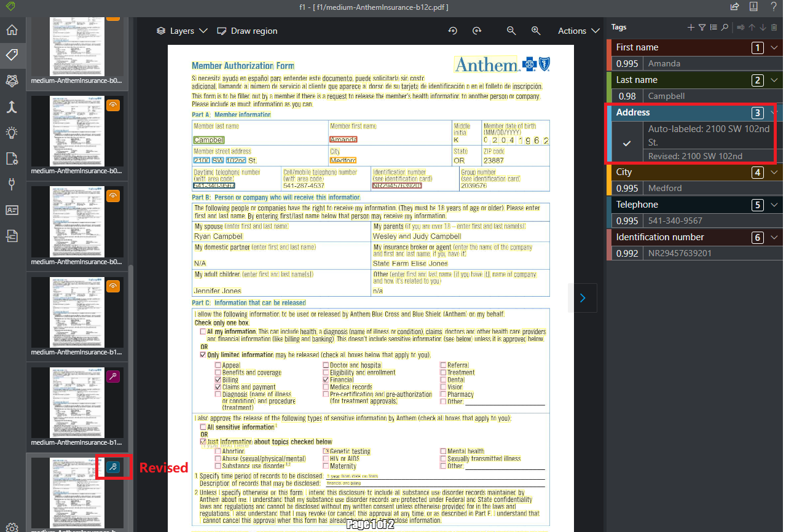The width and height of the screenshot is (786, 532).
Task: Open Connections plug icon in sidebar
Action: pyautogui.click(x=12, y=184)
